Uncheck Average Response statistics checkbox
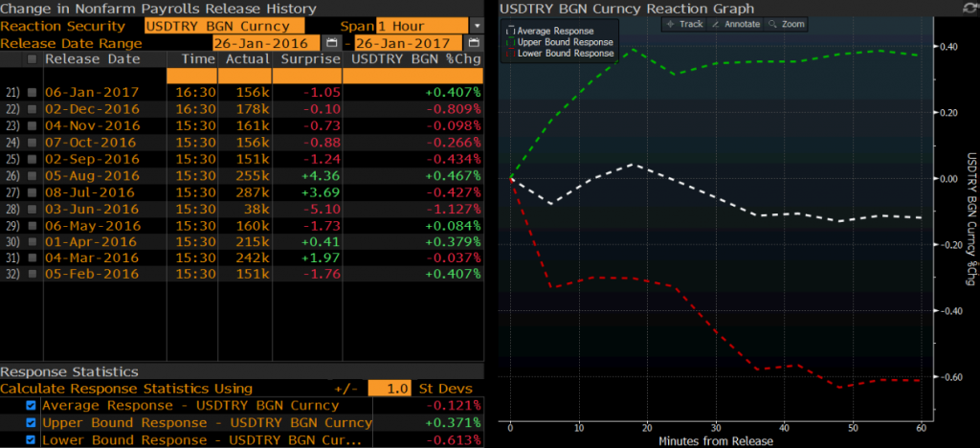 pos(32,406)
